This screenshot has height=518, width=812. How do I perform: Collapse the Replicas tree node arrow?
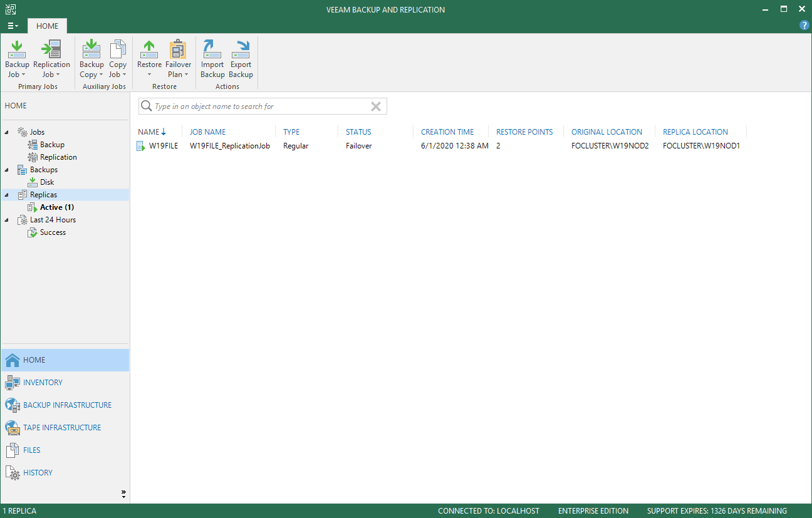(7, 195)
